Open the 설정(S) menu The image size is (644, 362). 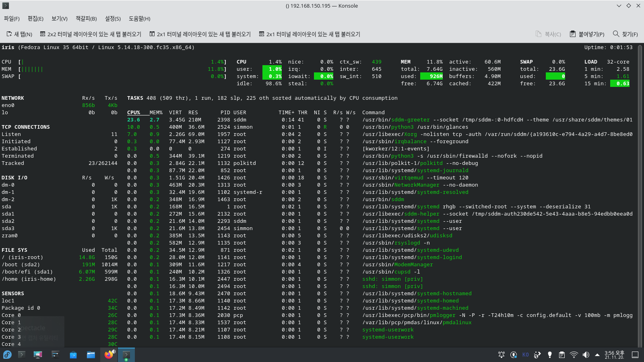click(x=113, y=19)
